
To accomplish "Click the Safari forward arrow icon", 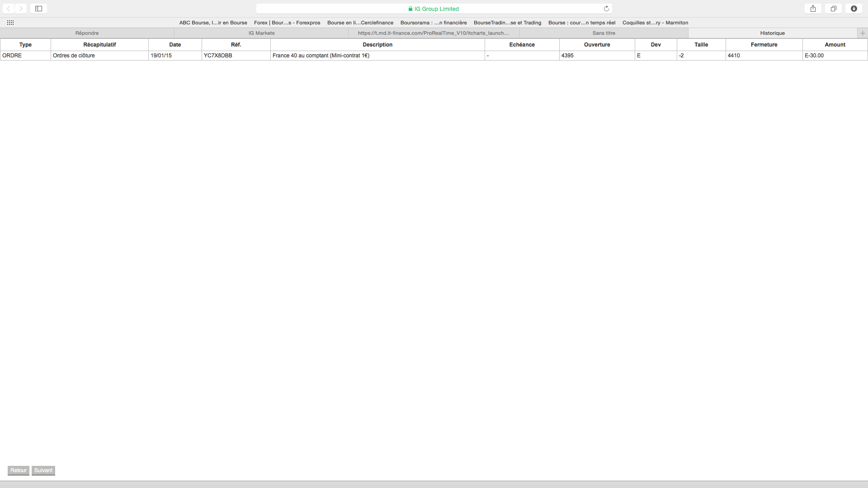I will tap(21, 9).
